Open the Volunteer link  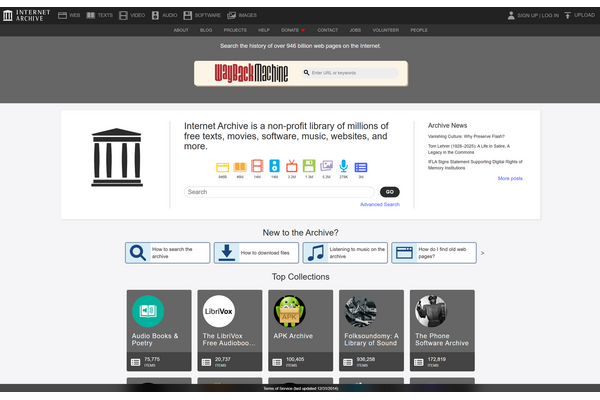click(386, 30)
